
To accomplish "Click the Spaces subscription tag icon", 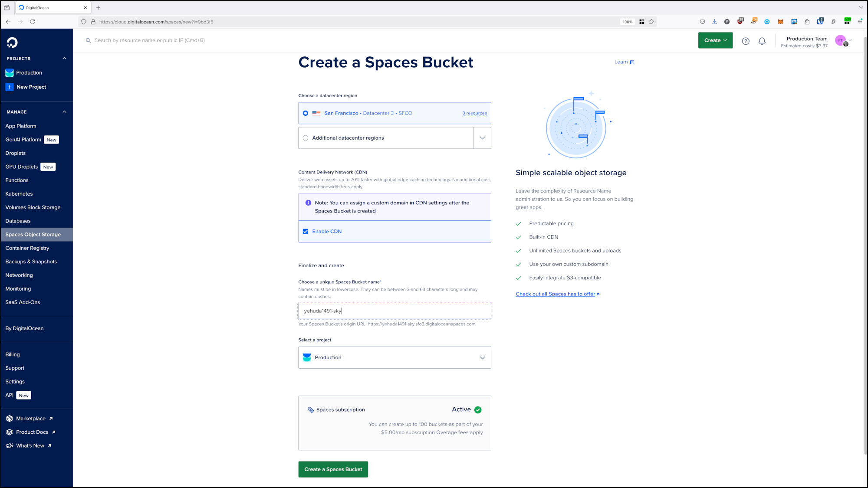I will point(311,410).
